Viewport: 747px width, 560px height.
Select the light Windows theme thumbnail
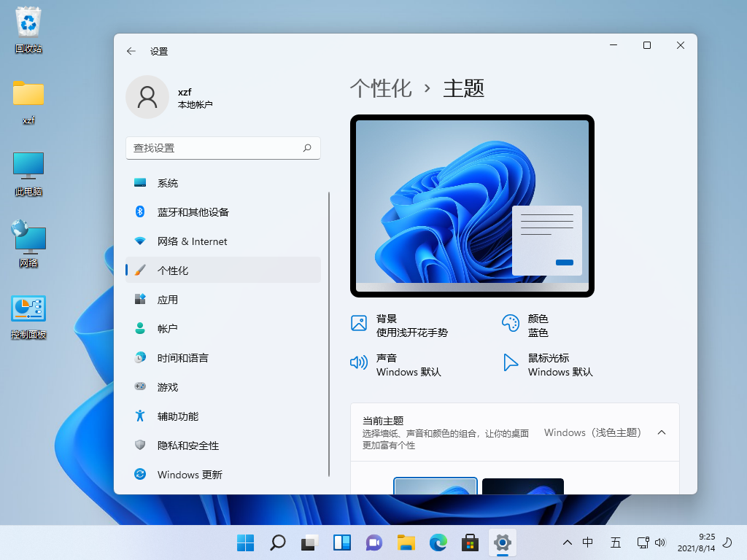click(435, 486)
